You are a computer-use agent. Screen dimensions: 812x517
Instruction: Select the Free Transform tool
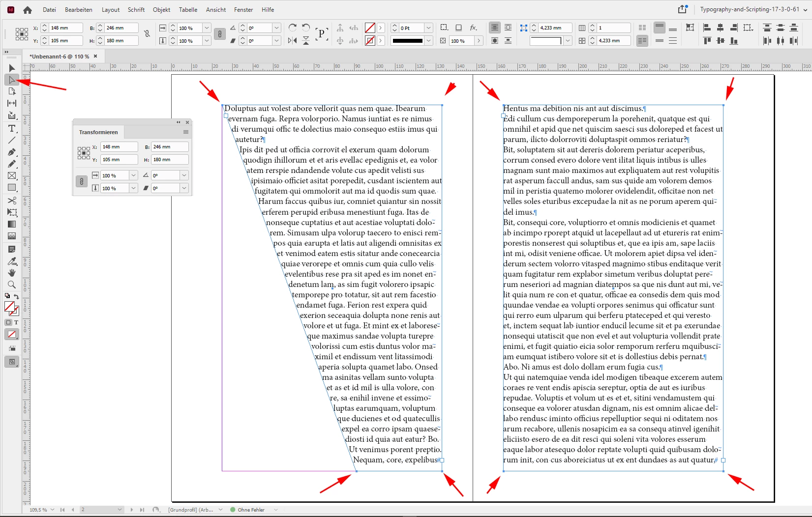click(x=12, y=212)
